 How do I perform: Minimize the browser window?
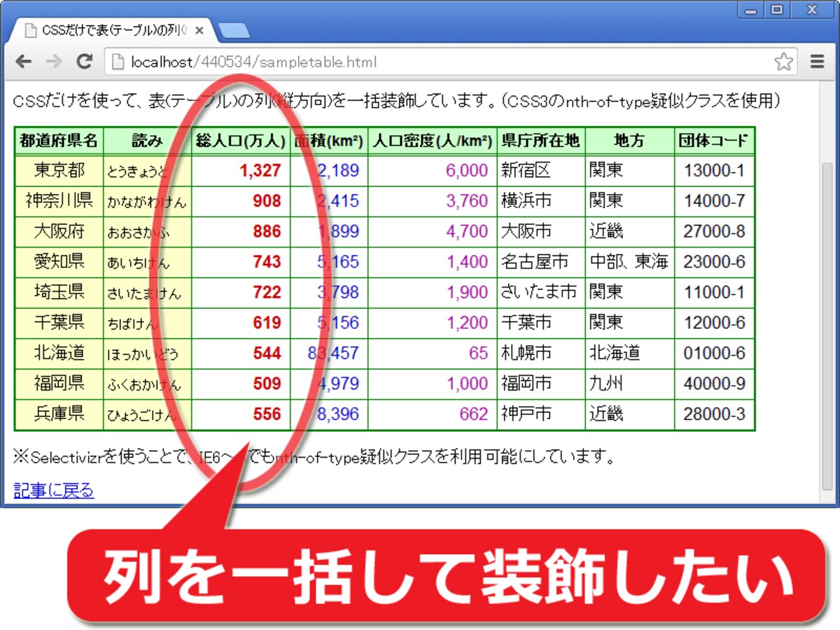[750, 10]
